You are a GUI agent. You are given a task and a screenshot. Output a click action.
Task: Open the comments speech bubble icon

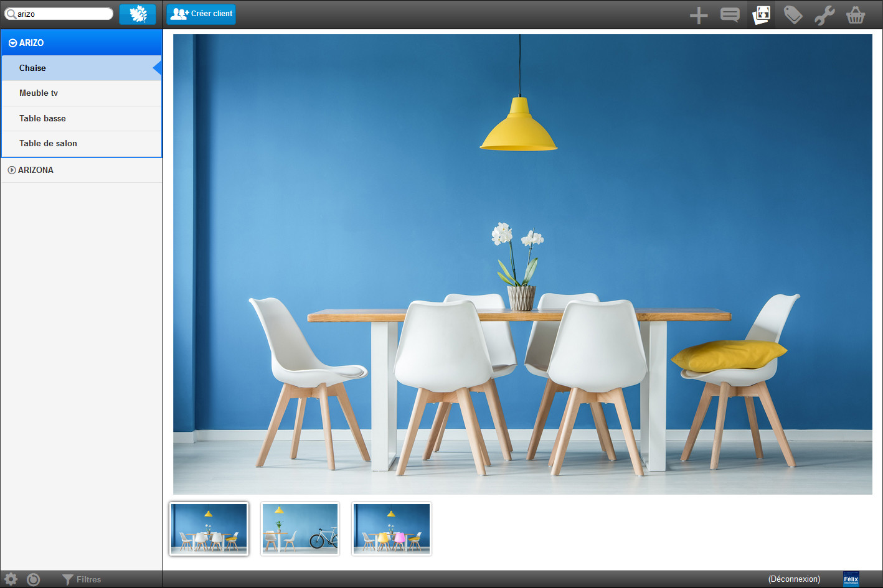pyautogui.click(x=730, y=15)
